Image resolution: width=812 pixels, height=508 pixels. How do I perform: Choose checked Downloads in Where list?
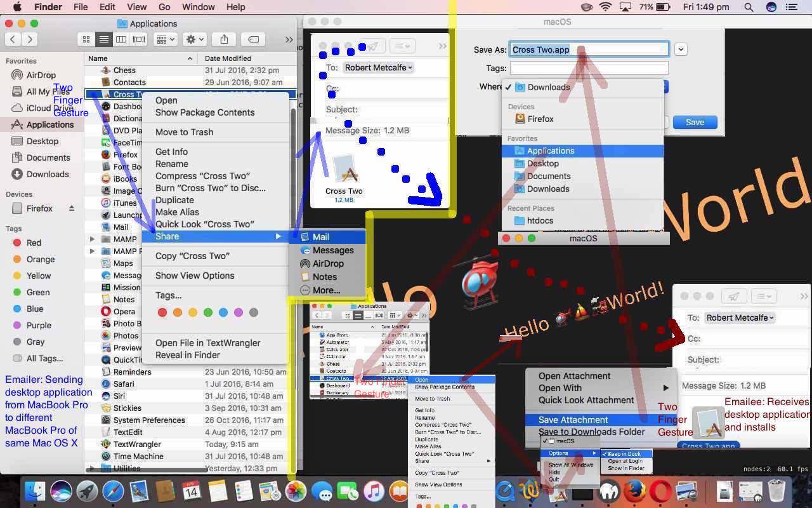(549, 87)
